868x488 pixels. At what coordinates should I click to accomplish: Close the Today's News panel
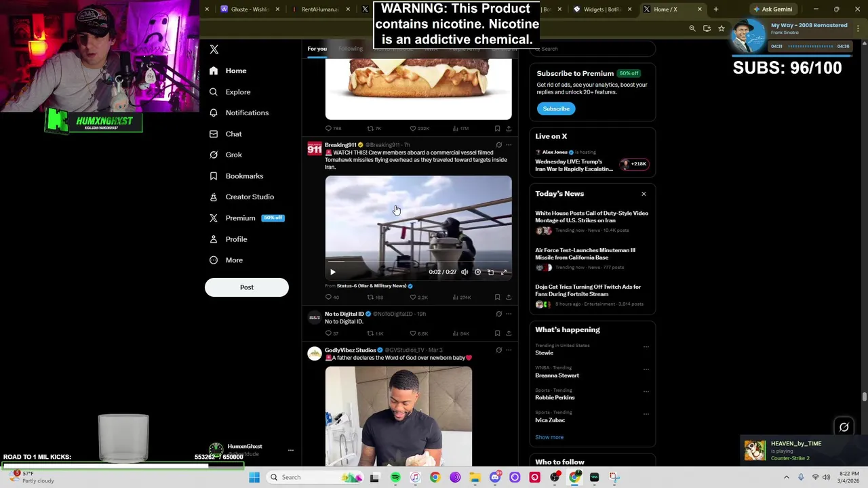(x=644, y=194)
